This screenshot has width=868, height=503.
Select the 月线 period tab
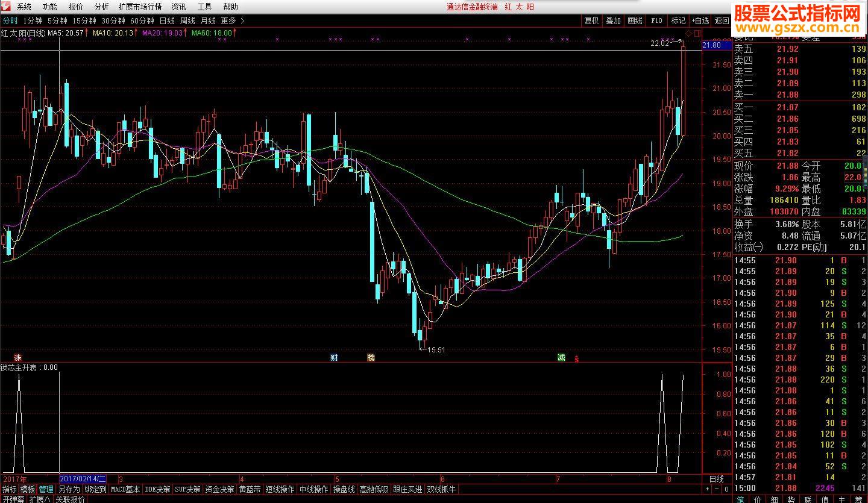point(208,20)
